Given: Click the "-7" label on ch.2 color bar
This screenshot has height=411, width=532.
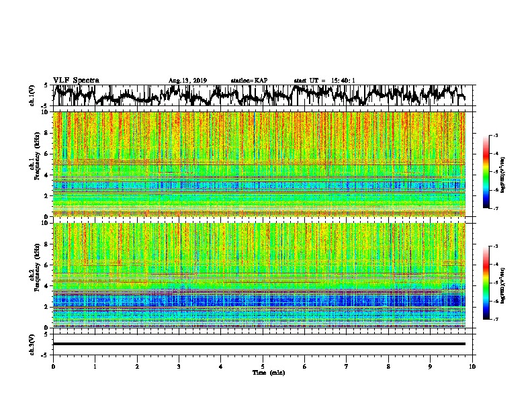Looking at the screenshot, I should pyautogui.click(x=495, y=319).
